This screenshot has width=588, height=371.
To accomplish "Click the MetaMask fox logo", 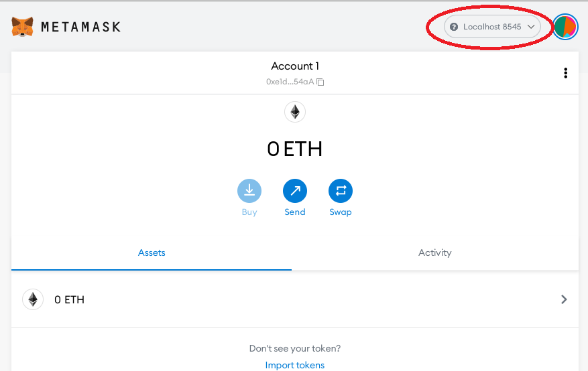I will pos(23,27).
